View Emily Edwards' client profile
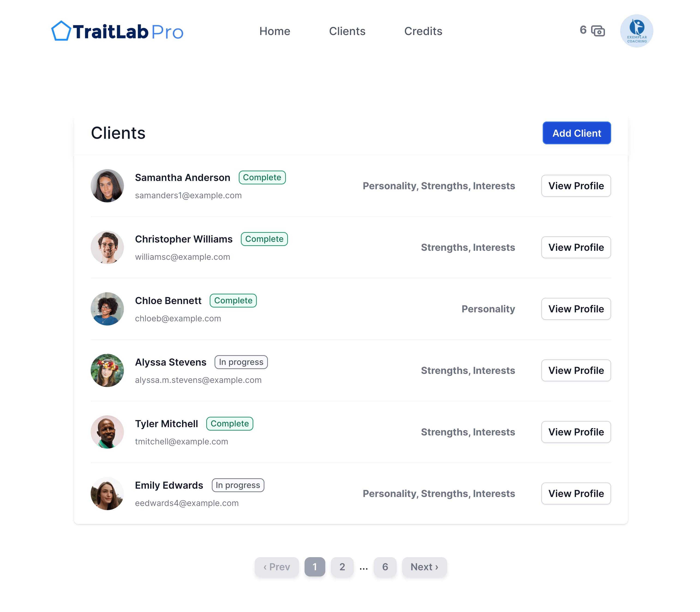Viewport: 700px width, 612px height. click(576, 493)
